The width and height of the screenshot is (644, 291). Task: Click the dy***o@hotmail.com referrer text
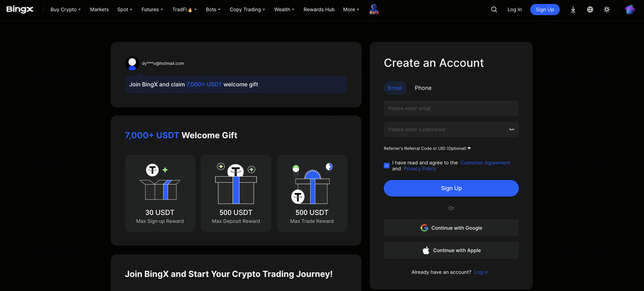(x=163, y=63)
